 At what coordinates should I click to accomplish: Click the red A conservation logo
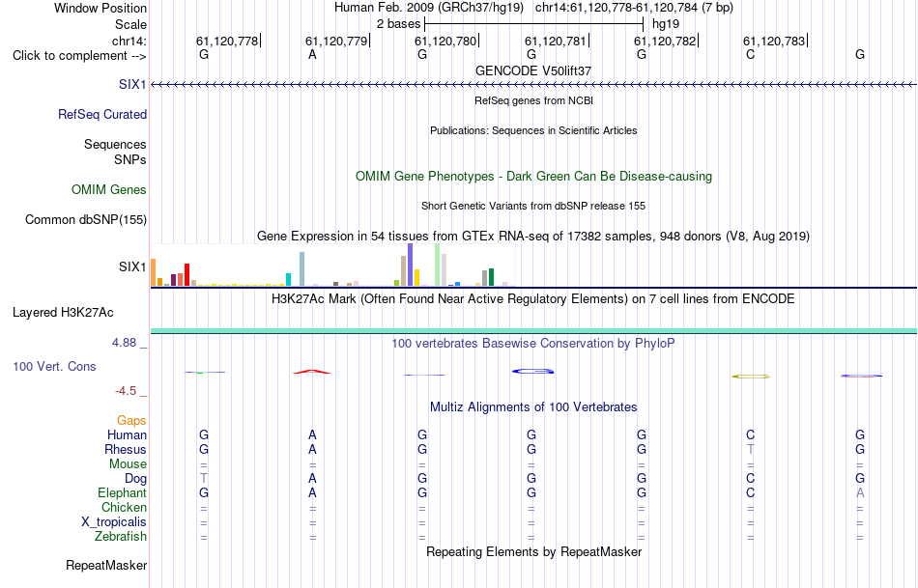(312, 372)
